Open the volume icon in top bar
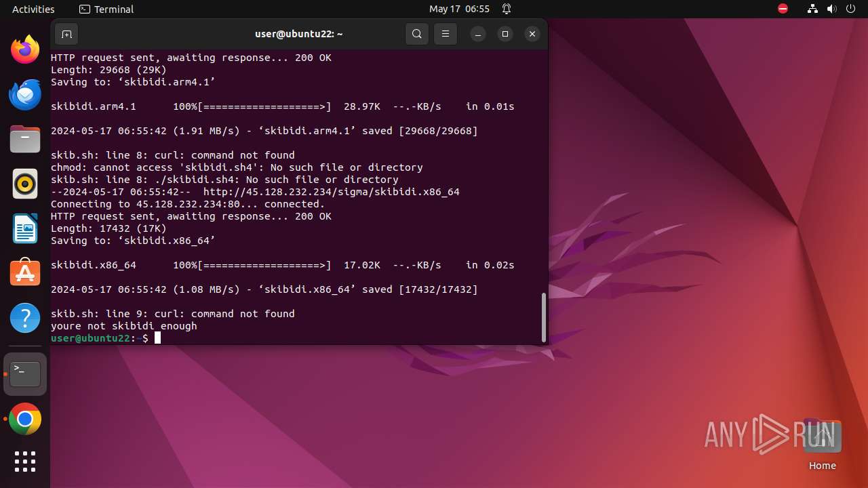The image size is (868, 488). click(x=832, y=9)
